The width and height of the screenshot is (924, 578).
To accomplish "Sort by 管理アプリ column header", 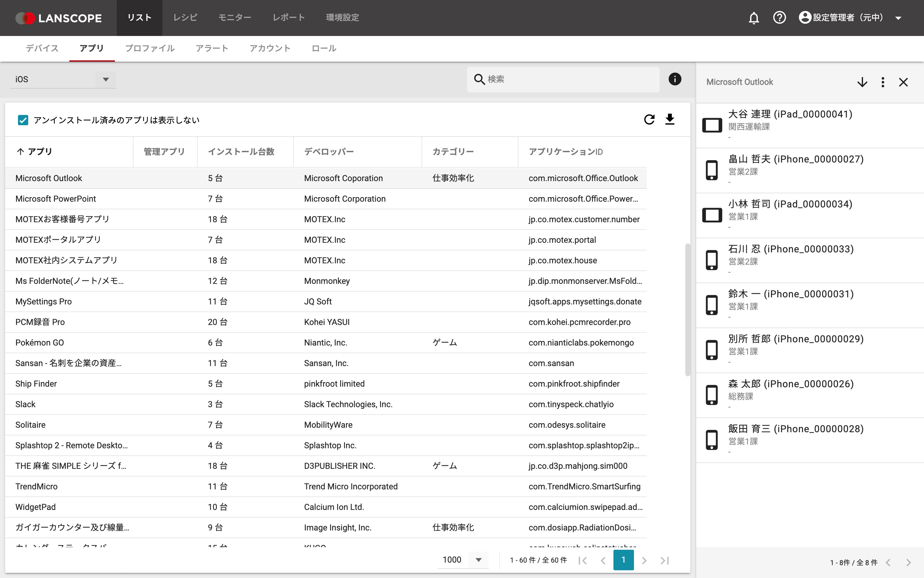I will pos(164,152).
